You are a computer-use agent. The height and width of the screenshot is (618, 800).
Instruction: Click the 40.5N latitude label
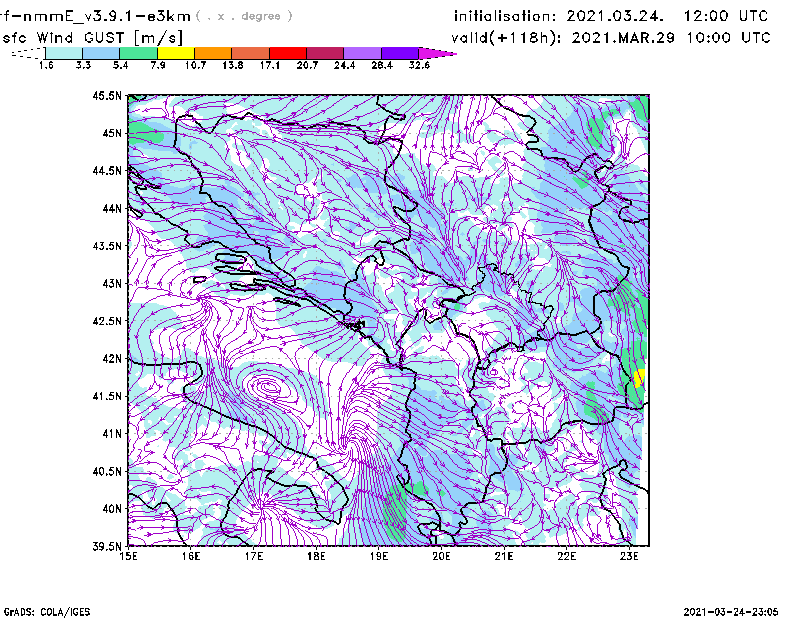pyautogui.click(x=107, y=472)
